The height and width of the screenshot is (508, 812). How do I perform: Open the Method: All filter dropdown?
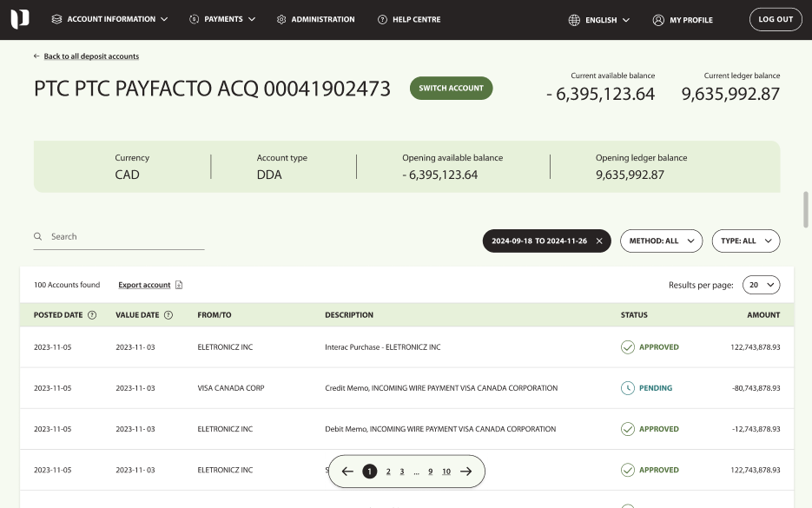pyautogui.click(x=661, y=241)
